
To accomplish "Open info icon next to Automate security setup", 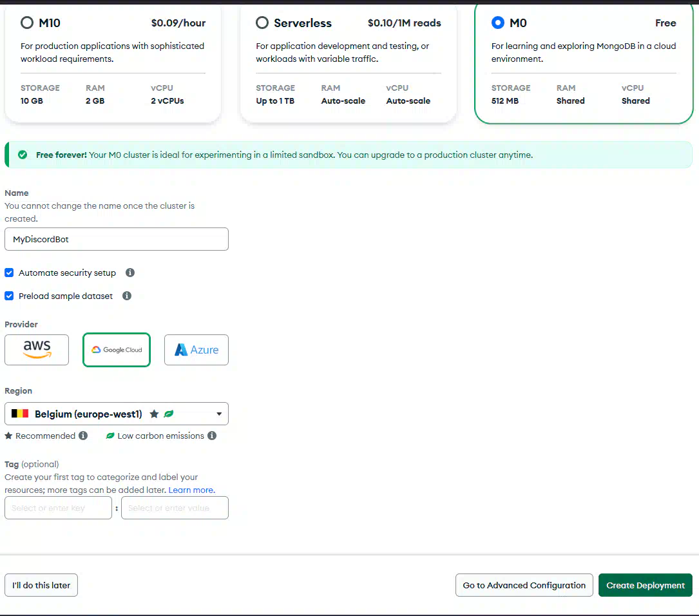I will click(129, 273).
